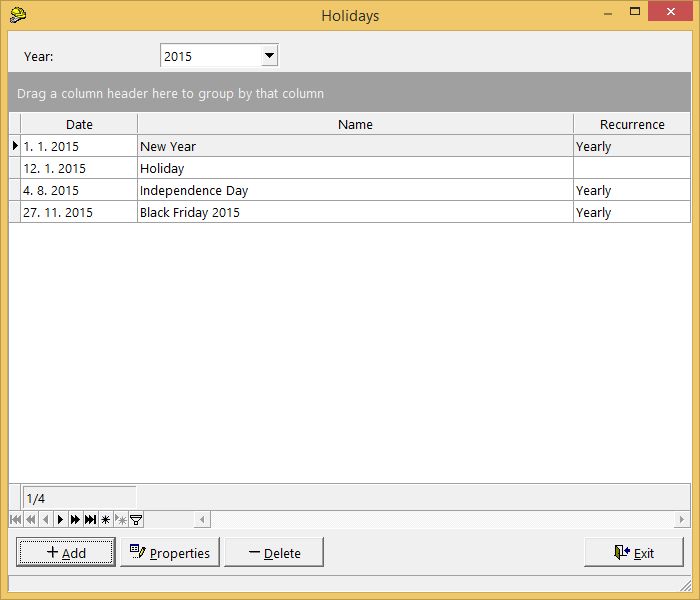Sort by the Name column header
The width and height of the screenshot is (700, 600).
tap(355, 124)
